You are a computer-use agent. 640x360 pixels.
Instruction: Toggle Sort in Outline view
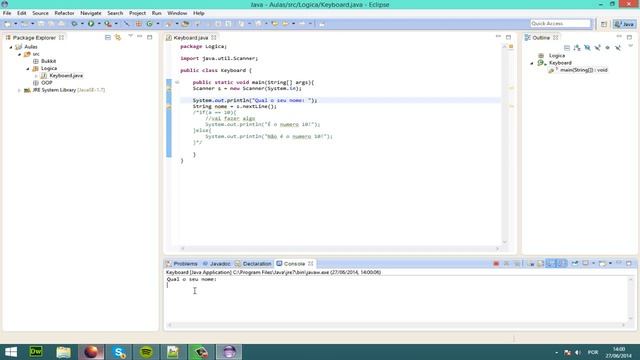pyautogui.click(x=577, y=48)
